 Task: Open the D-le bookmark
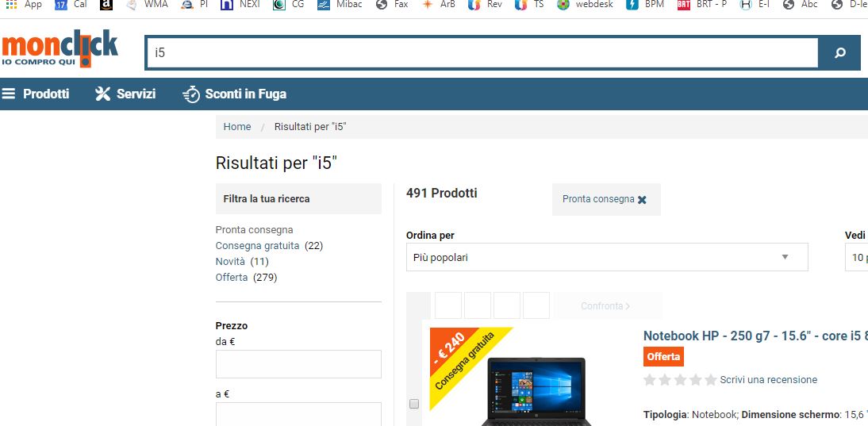[x=849, y=5]
